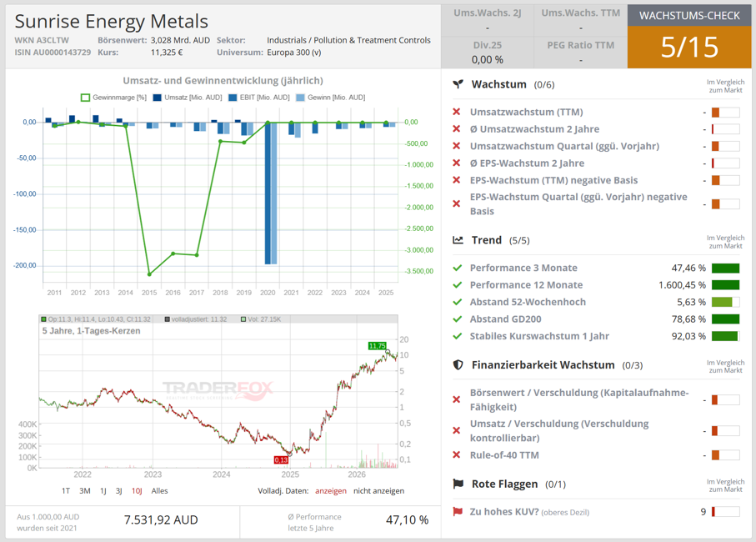Click ISIN AU0000143729 text
The image size is (756, 542).
point(53,52)
